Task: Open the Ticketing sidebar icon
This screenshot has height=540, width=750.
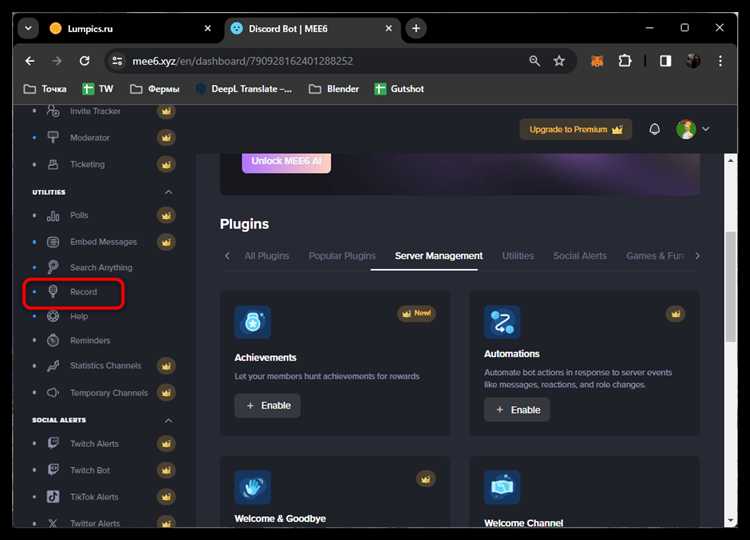Action: click(53, 164)
